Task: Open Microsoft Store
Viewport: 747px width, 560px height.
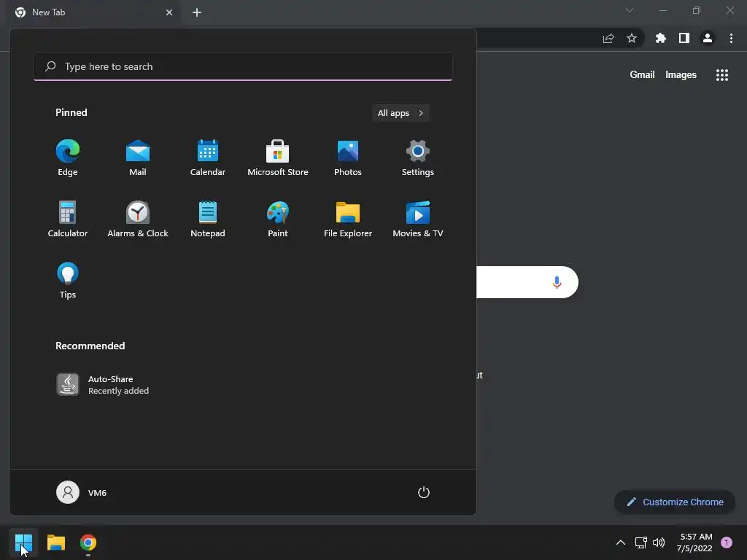Action: point(278,158)
